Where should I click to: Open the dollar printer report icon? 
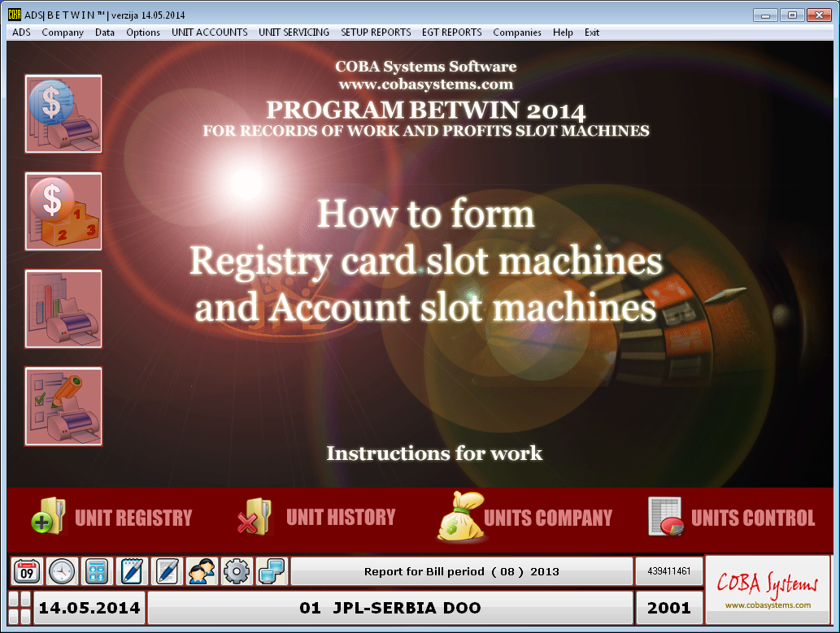(x=63, y=114)
